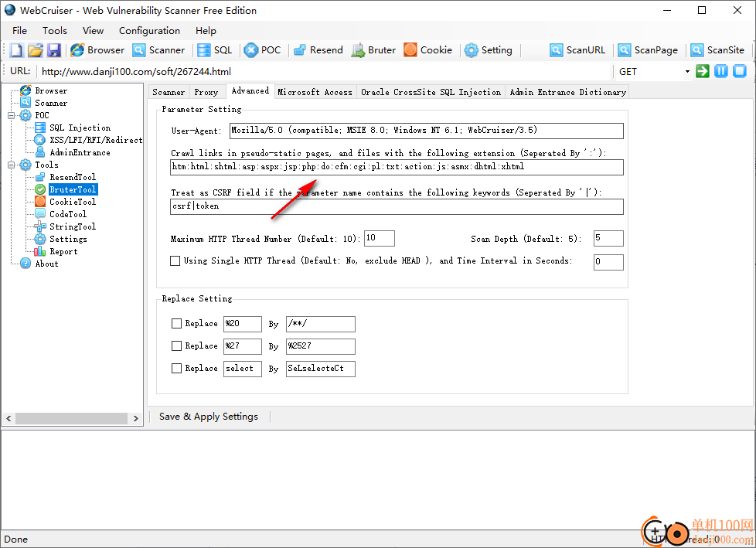756x548 pixels.
Task: Collapse the Tools tree node
Action: pos(11,165)
